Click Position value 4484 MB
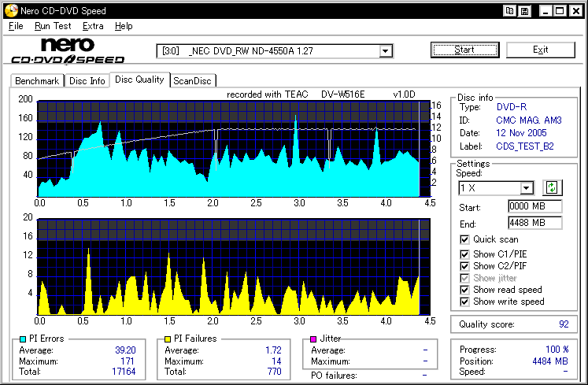This screenshot has width=588, height=385. 550,361
